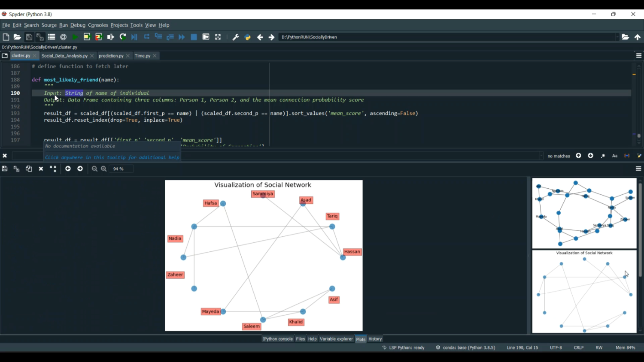Open the Debug menu
This screenshot has width=644, height=362.
pos(78,25)
